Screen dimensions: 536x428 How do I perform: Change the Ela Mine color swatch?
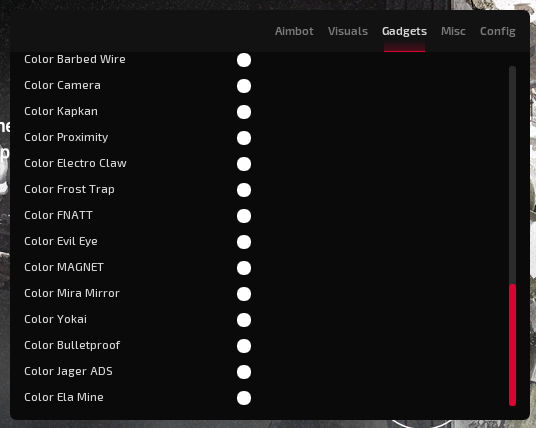pyautogui.click(x=244, y=398)
